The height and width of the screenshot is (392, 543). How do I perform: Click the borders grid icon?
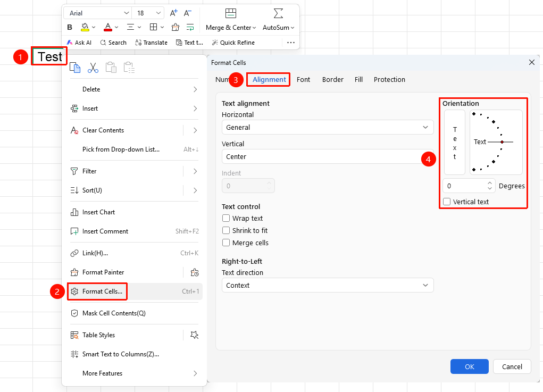coord(153,27)
